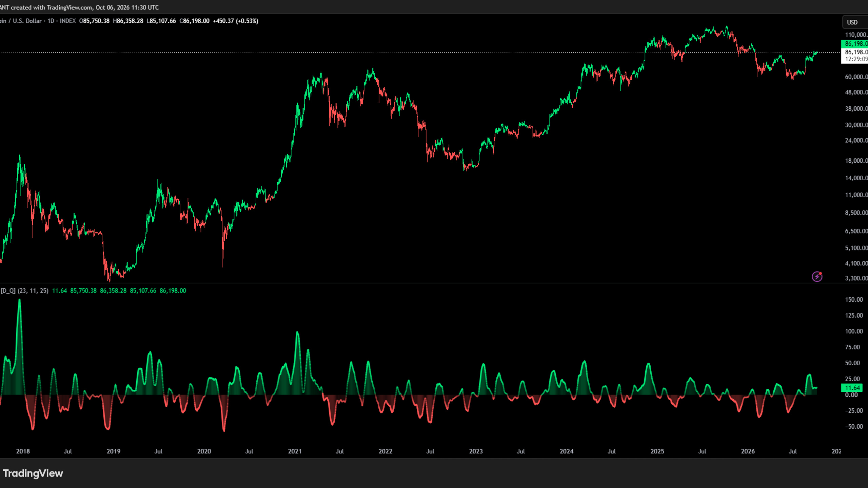Click 2019 on the time axis
Screen dimensions: 868x488
114,451
